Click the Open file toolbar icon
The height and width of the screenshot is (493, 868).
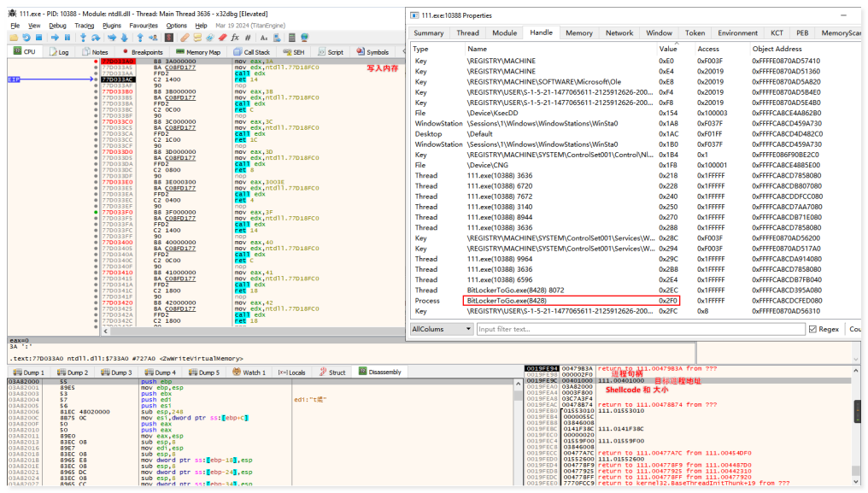pyautogui.click(x=14, y=38)
